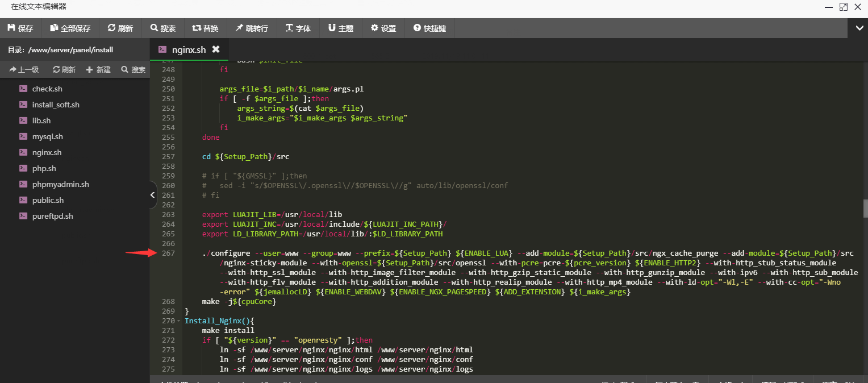Click the 'export LUAJIT_LIB' line
The height and width of the screenshot is (383, 868).
click(x=272, y=214)
